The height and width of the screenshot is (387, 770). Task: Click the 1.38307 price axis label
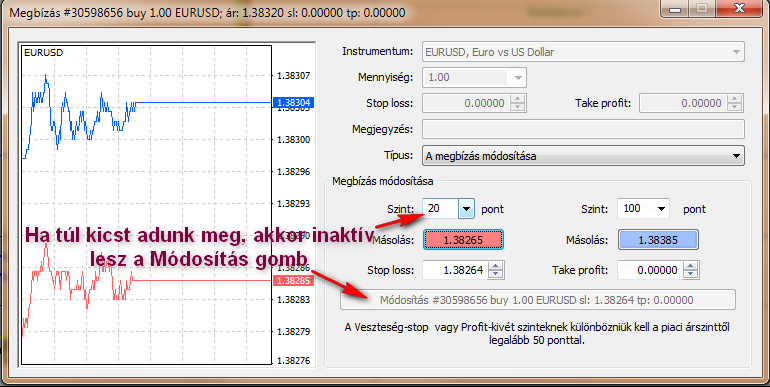pos(293,76)
